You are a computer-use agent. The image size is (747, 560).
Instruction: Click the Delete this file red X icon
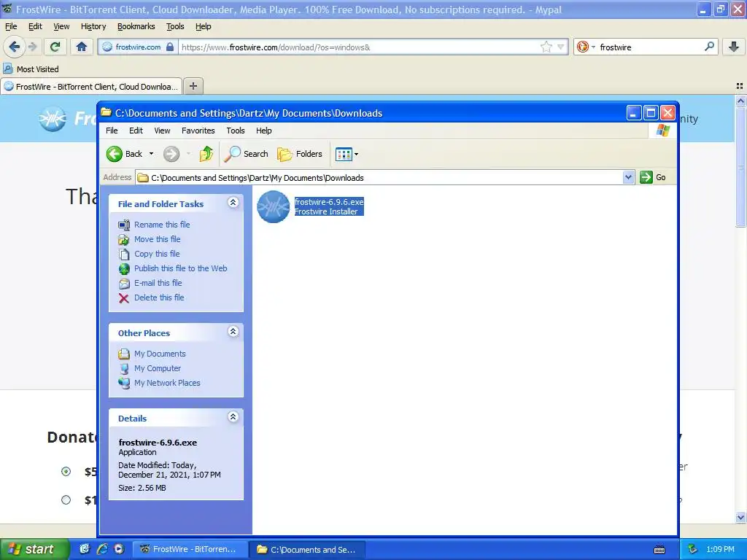124,298
